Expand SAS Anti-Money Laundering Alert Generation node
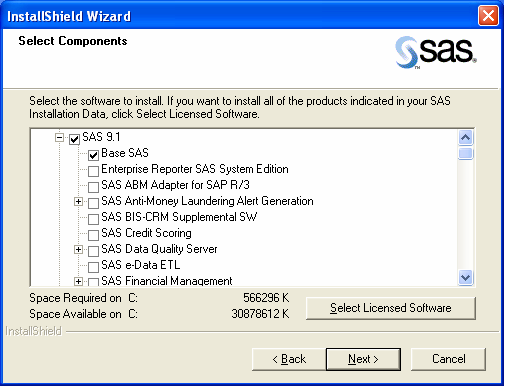Image resolution: width=505 pixels, height=387 pixels. [x=78, y=201]
